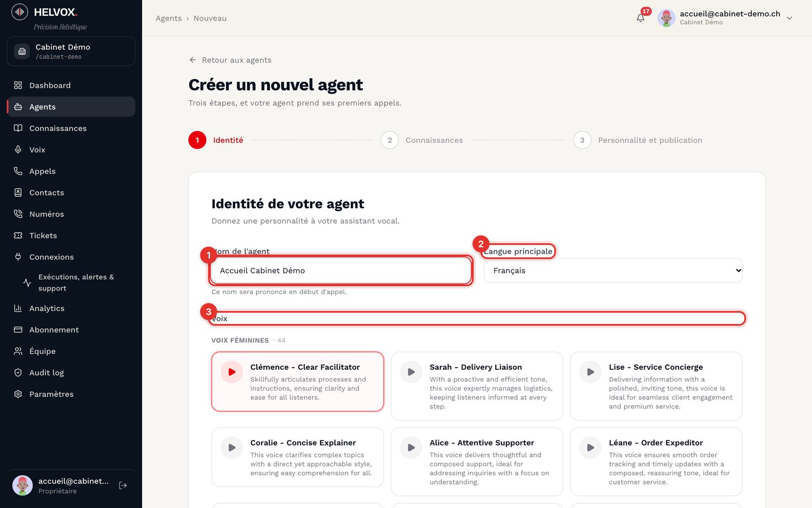Image resolution: width=812 pixels, height=508 pixels.
Task: Play the Sarah voice preview
Action: tap(411, 372)
